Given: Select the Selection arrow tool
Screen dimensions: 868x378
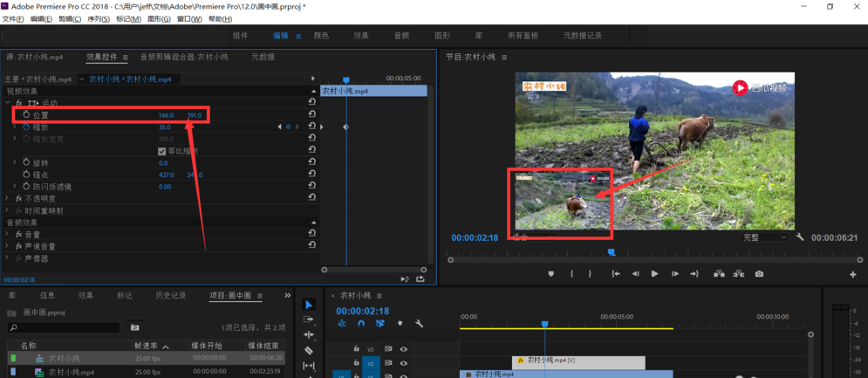Looking at the screenshot, I should click(x=309, y=305).
